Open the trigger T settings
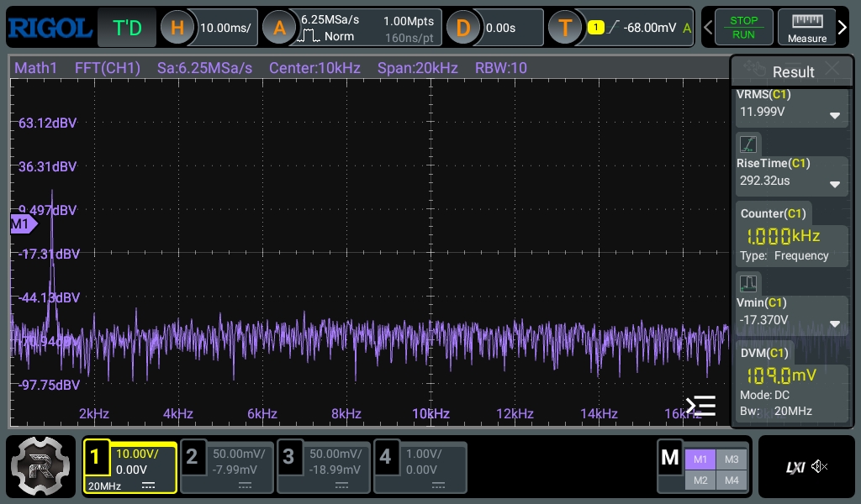Viewport: 861px width, 504px height. point(565,28)
